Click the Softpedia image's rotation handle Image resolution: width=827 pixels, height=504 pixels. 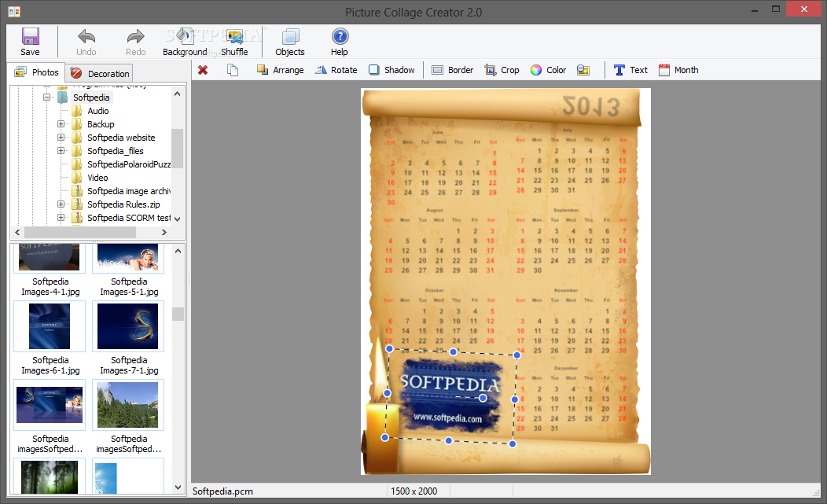[x=483, y=398]
